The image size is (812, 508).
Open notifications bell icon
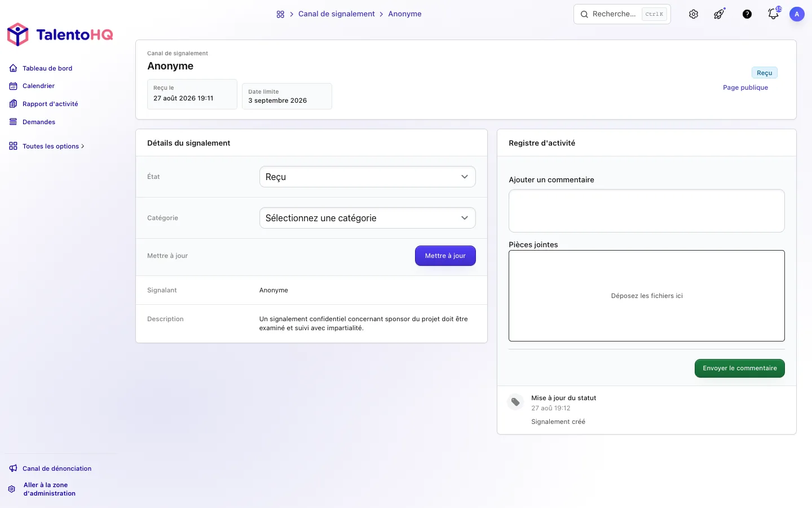(774, 14)
